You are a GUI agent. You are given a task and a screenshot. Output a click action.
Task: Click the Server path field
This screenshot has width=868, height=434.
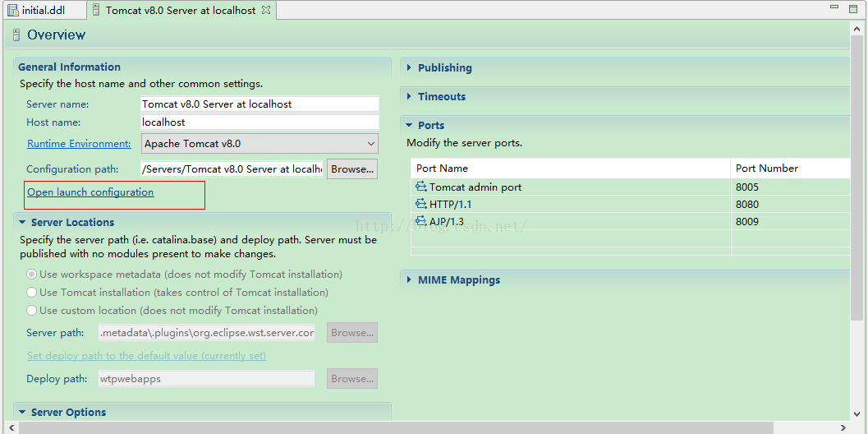tap(206, 333)
